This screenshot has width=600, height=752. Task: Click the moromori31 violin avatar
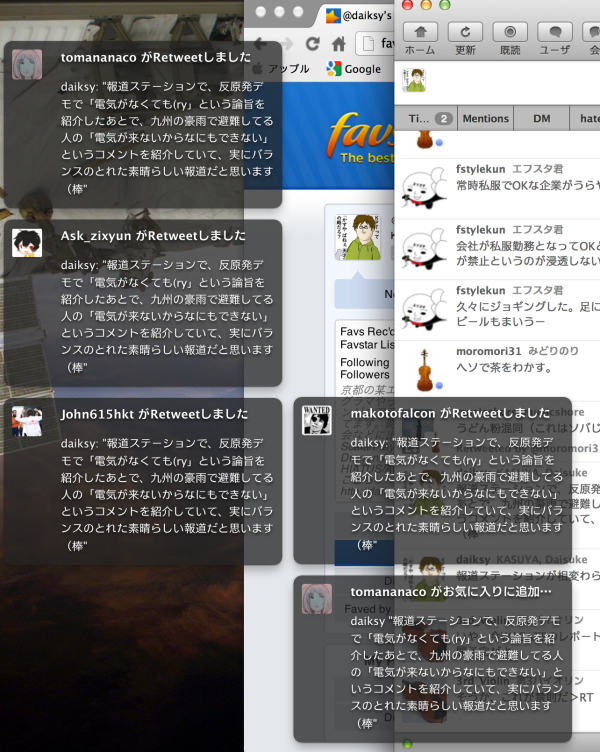coord(424,370)
